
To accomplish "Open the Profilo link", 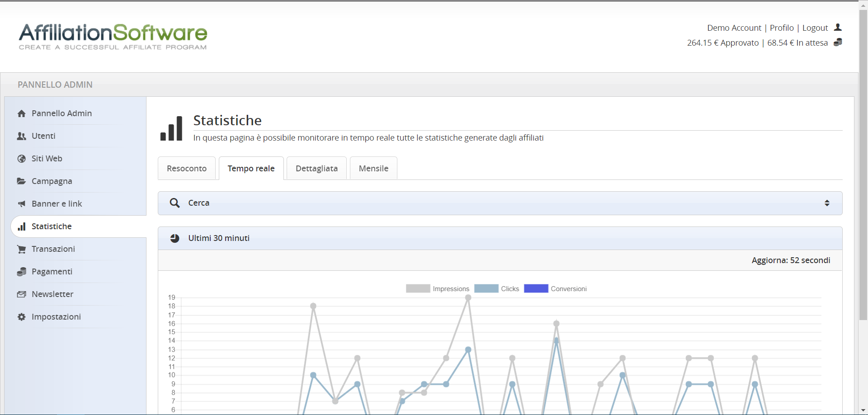I will coord(782,28).
